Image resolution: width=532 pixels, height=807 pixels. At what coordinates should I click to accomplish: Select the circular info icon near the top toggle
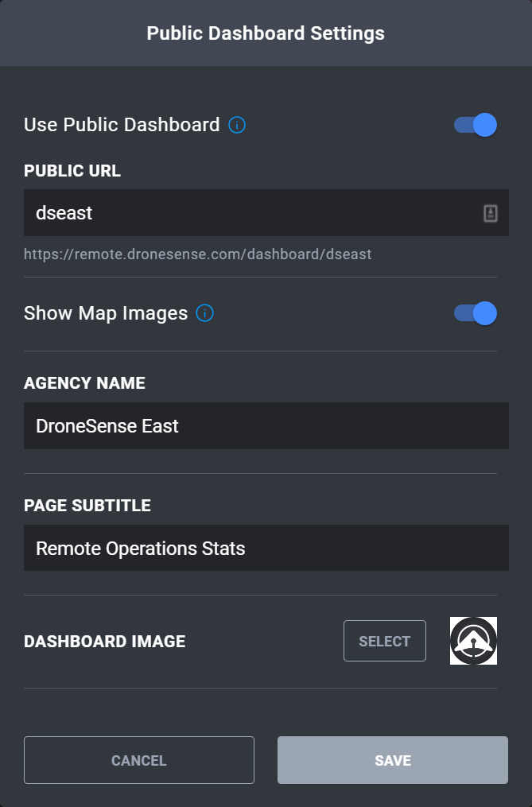click(x=236, y=125)
